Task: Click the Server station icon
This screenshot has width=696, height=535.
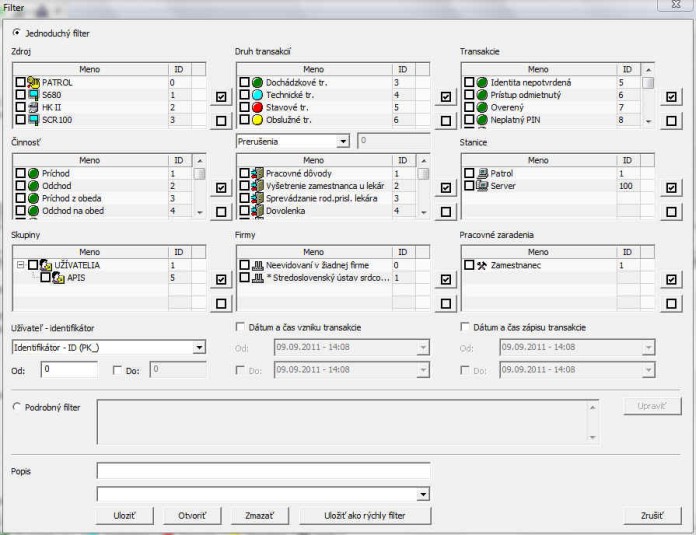Action: (x=482, y=186)
